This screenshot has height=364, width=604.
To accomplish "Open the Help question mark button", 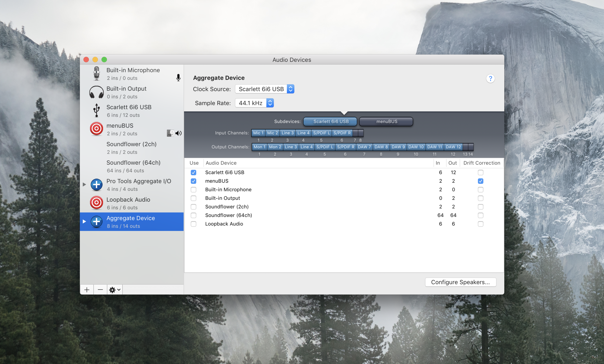I will (490, 79).
